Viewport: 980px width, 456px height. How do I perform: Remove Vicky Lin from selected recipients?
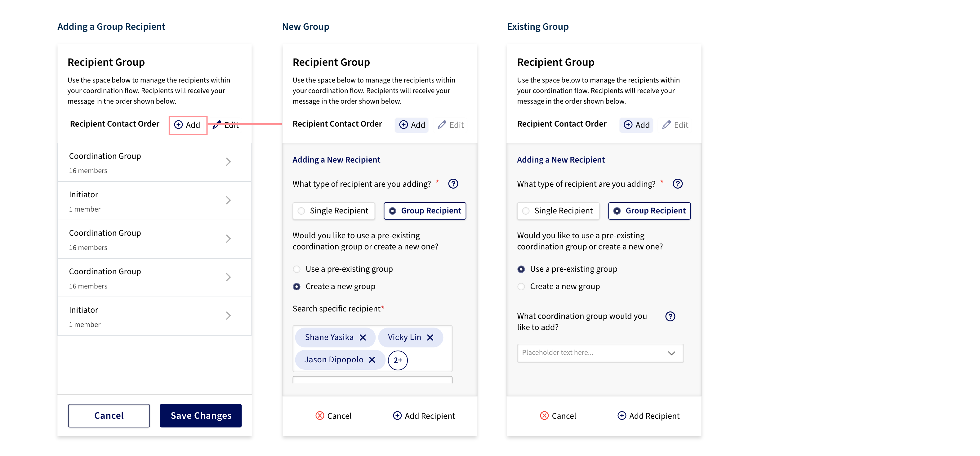pos(430,337)
